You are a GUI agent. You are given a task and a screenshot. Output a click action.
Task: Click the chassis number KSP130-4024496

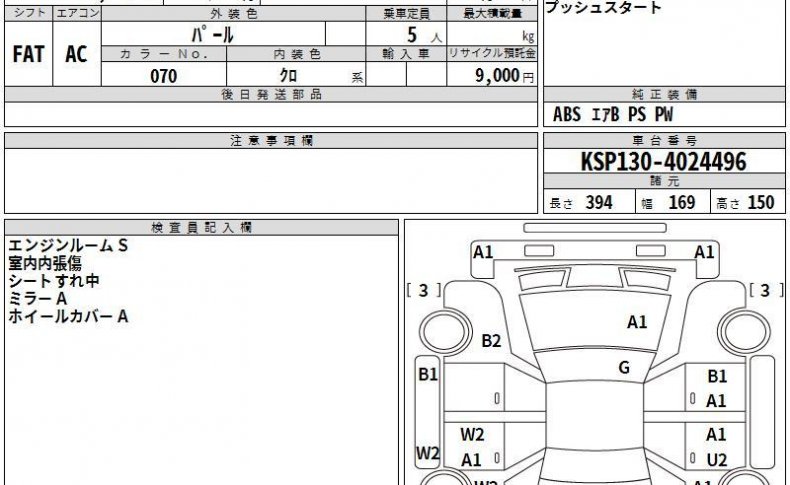coord(664,162)
